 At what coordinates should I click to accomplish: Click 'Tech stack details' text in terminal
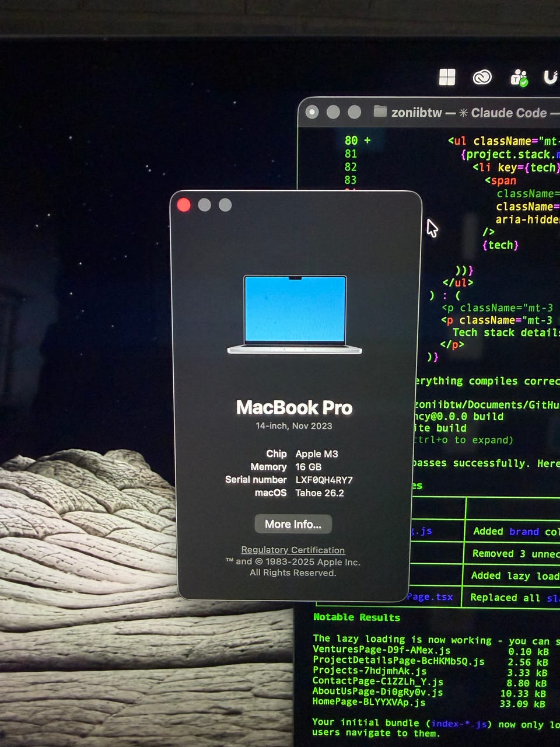[x=506, y=333]
